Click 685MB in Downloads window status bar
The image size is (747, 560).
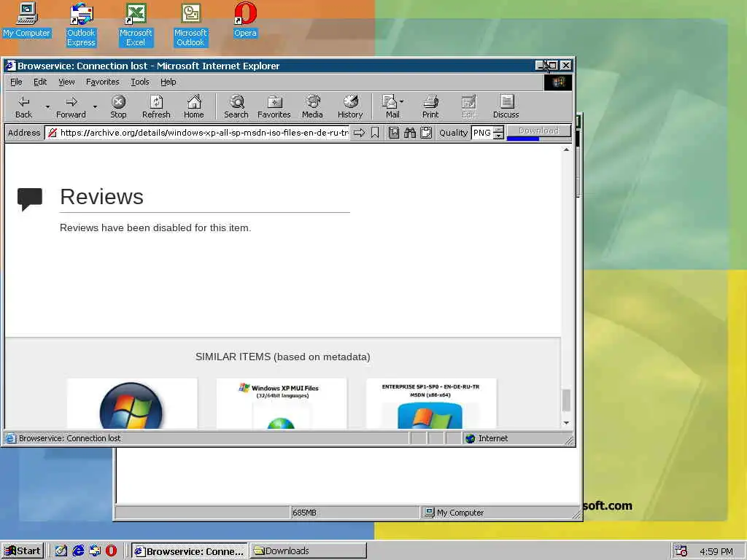(304, 513)
